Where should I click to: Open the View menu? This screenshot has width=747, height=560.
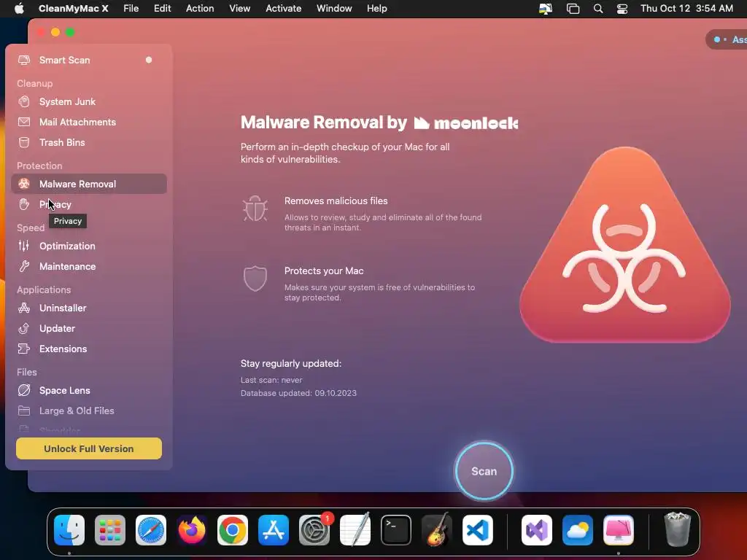[239, 9]
